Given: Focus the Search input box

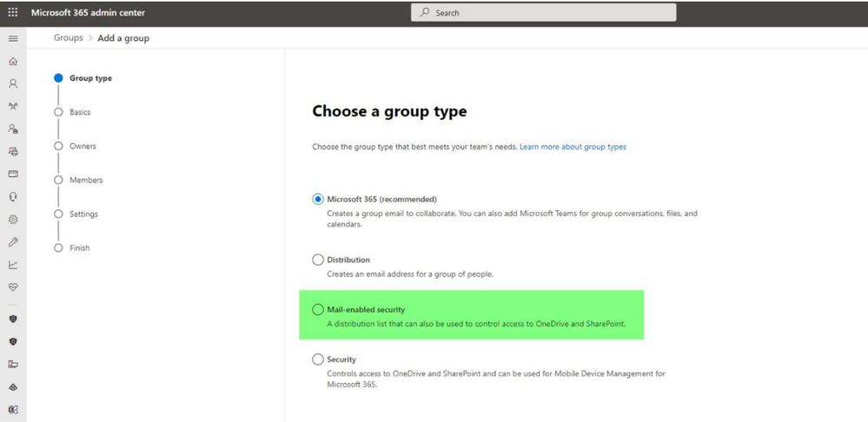Looking at the screenshot, I should pyautogui.click(x=543, y=12).
